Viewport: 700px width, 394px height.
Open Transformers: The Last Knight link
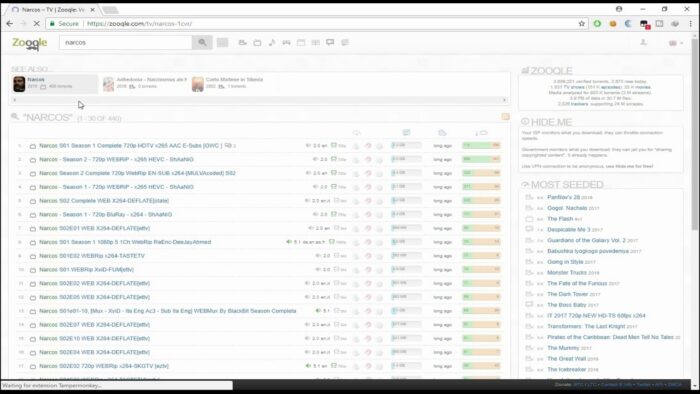tap(586, 326)
